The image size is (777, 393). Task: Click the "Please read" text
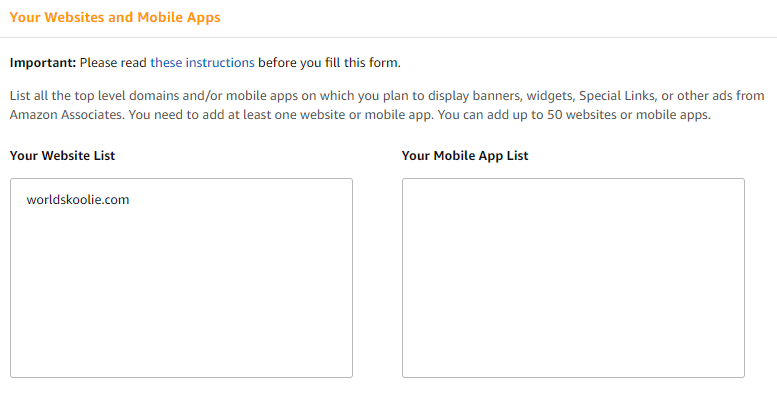coord(113,63)
